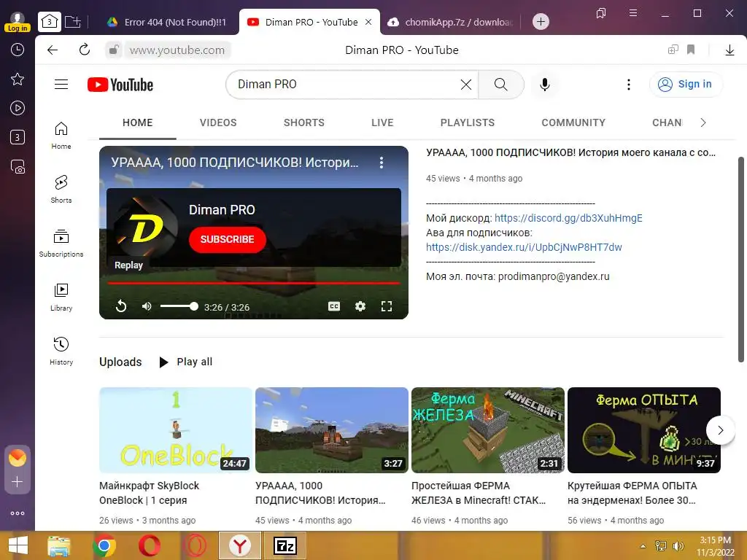Open the video's three-dot menu in the player
This screenshot has height=560, width=747.
pyautogui.click(x=381, y=163)
